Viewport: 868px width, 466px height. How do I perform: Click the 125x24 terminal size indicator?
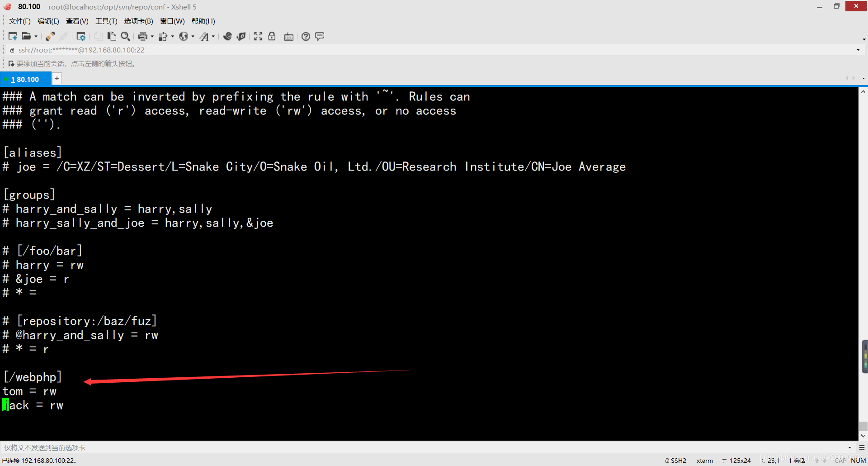pyautogui.click(x=737, y=461)
